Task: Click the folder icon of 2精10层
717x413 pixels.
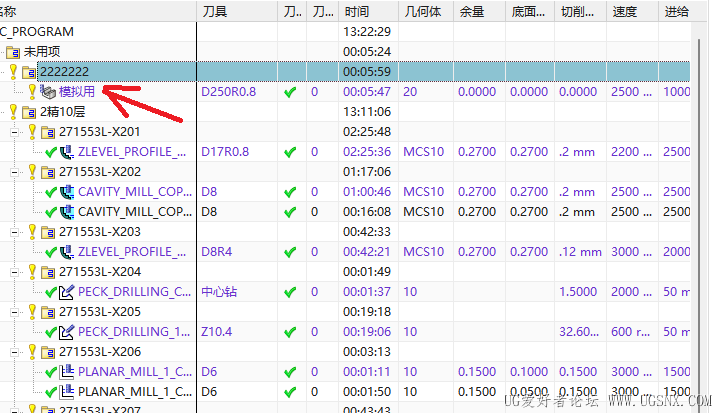Action: pyautogui.click(x=29, y=112)
